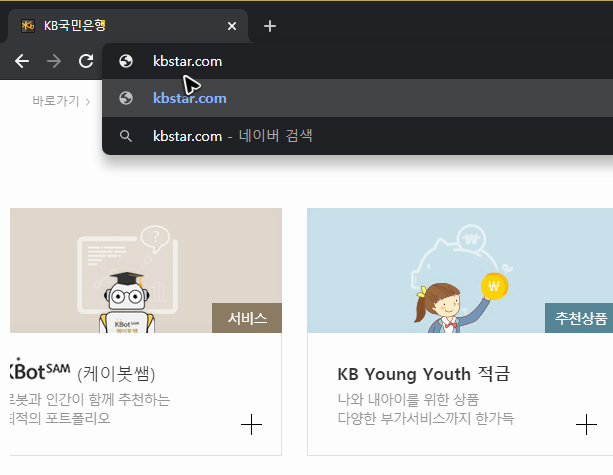Expand KBot SAM card plus icon
The image size is (613, 475).
tap(251, 425)
